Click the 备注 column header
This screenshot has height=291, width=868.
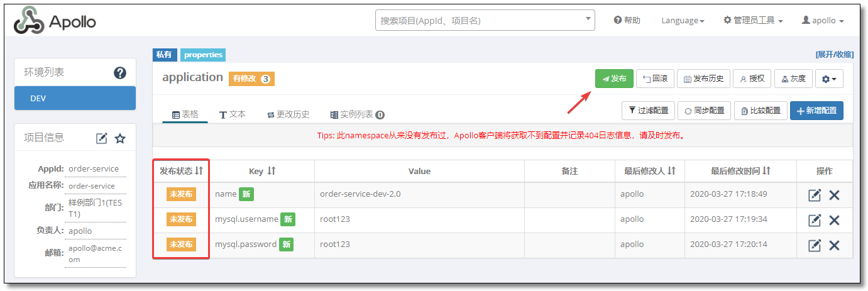click(x=569, y=171)
